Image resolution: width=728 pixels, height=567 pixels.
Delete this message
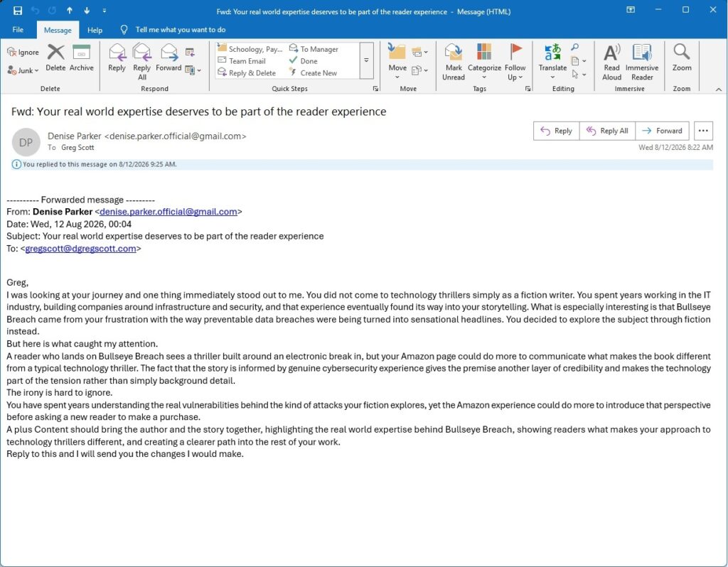[55, 58]
